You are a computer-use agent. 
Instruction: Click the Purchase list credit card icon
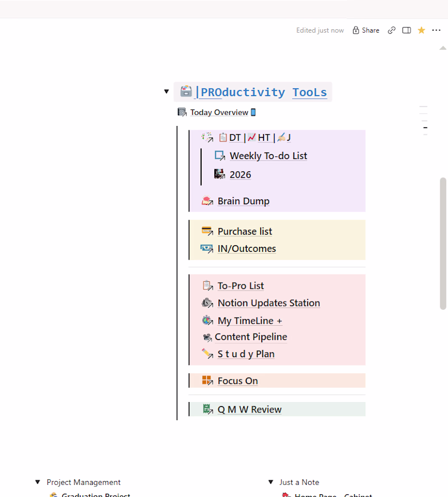[x=207, y=231]
